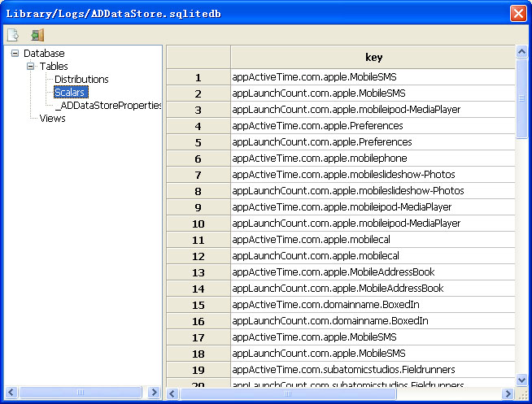Click appLaunchCount.com.apple.mobilecal cell
This screenshot has height=404, width=532.
pos(373,256)
